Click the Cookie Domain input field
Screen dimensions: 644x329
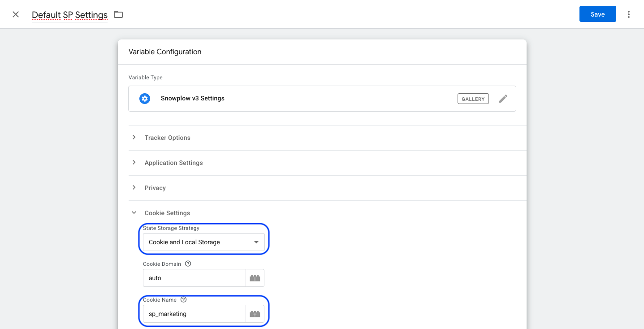coord(194,278)
